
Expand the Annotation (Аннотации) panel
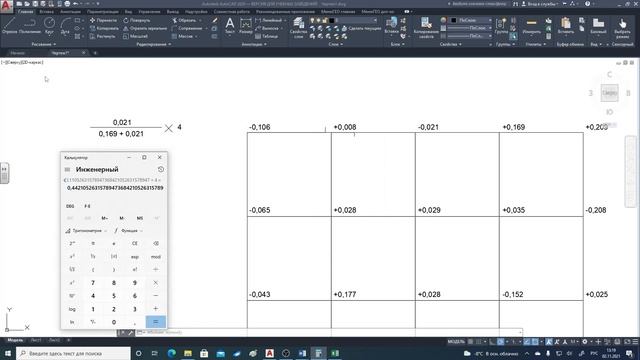click(254, 44)
